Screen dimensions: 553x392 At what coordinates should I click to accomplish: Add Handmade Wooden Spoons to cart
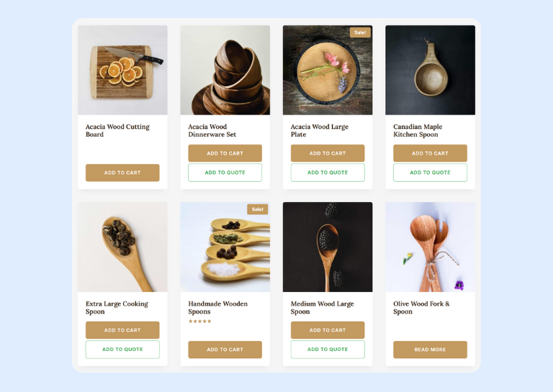225,350
